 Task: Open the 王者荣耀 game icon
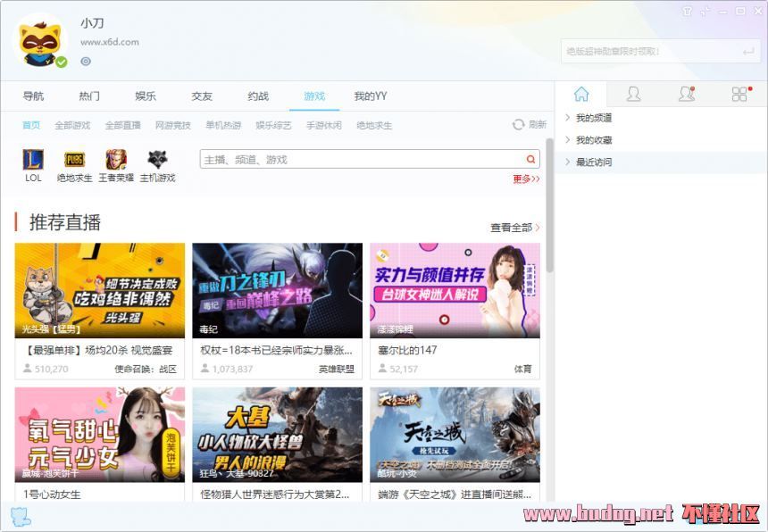(x=116, y=161)
